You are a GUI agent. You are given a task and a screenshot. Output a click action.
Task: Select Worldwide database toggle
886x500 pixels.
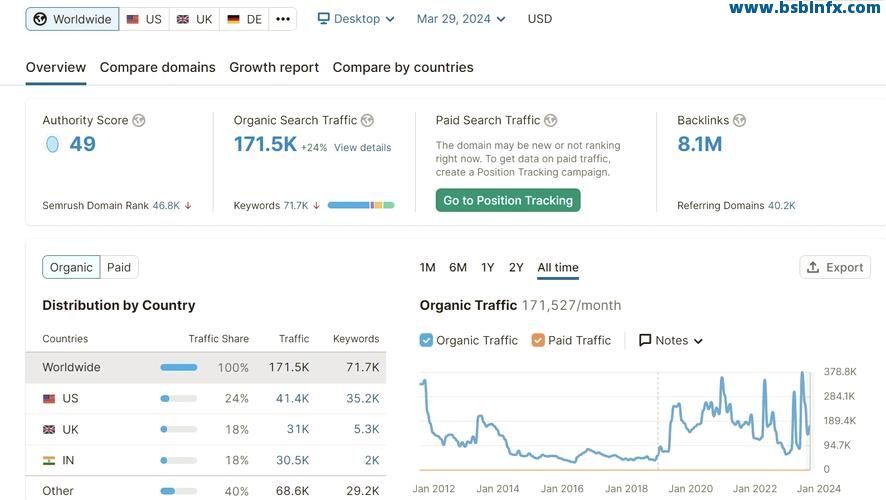72,19
